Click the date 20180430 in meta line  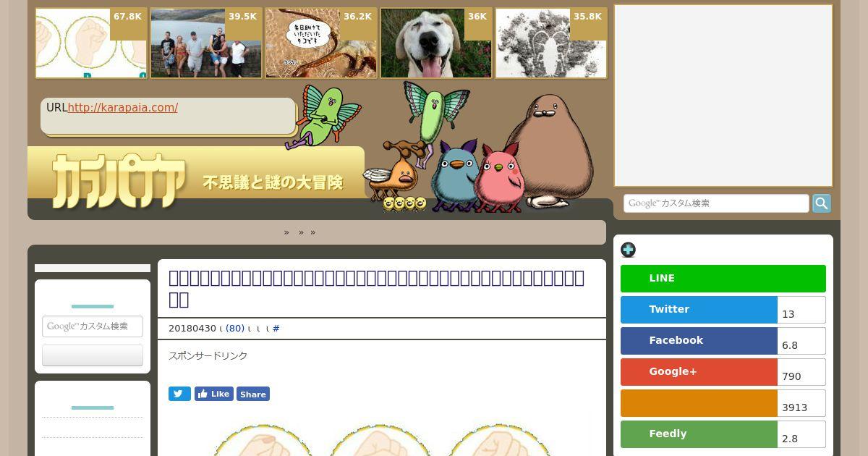point(192,329)
